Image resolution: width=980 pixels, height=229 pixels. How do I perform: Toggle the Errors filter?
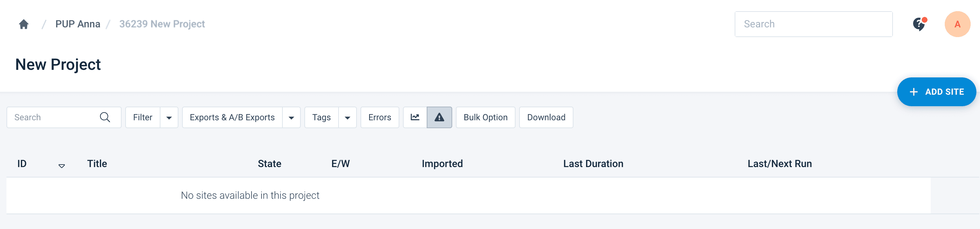click(379, 117)
